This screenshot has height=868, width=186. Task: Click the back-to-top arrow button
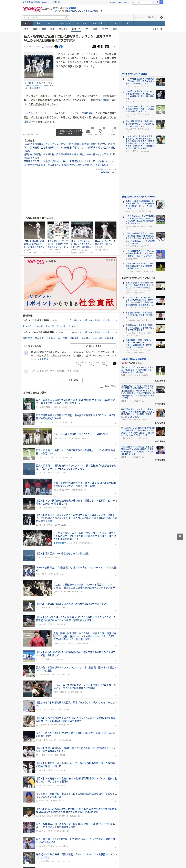click(x=180, y=537)
